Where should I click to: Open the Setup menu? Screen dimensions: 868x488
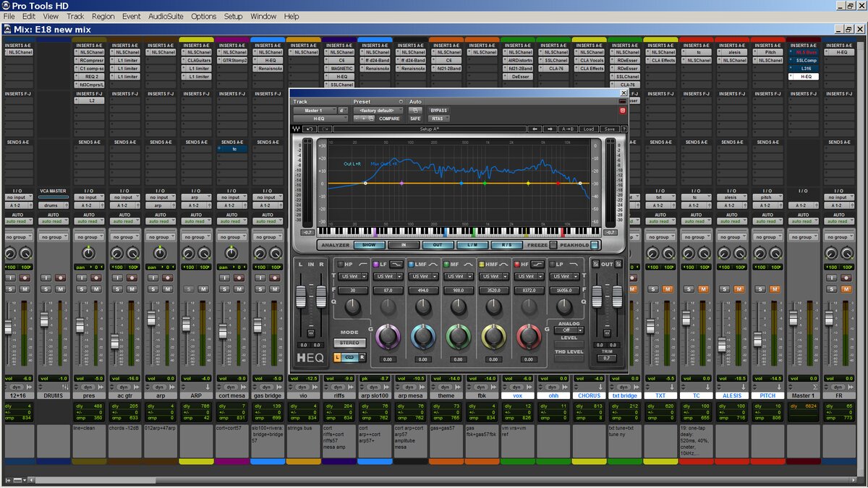(233, 16)
